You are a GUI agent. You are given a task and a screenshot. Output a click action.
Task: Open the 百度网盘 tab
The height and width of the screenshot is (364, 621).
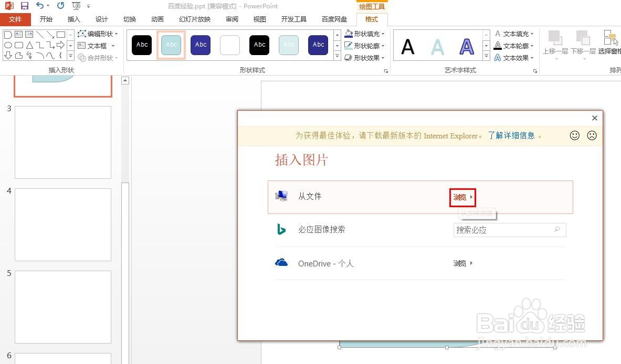(334, 19)
